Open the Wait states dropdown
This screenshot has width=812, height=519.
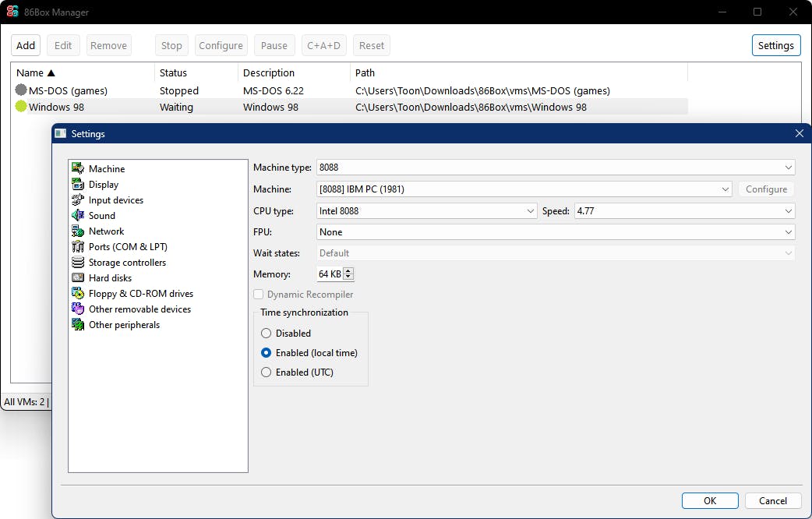(x=555, y=253)
